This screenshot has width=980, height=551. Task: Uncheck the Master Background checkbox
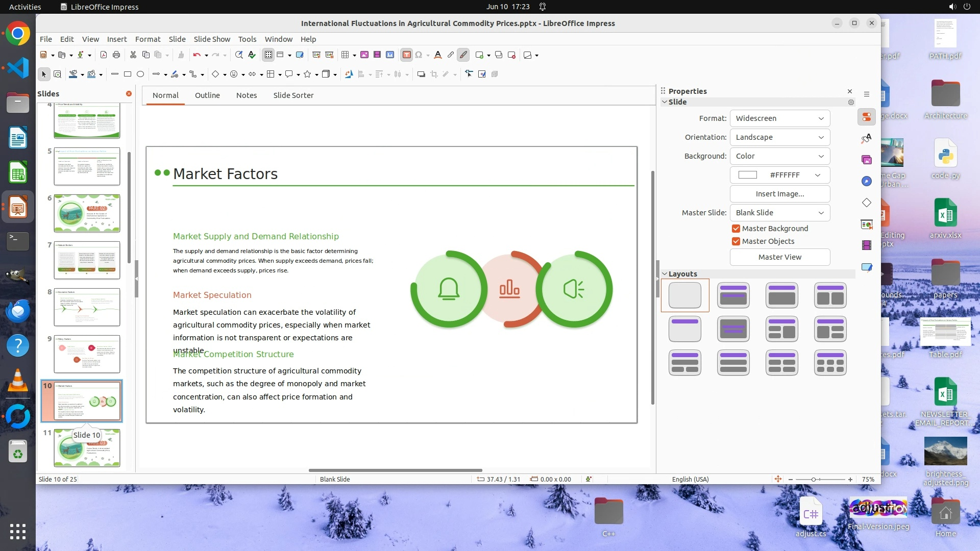pos(736,229)
